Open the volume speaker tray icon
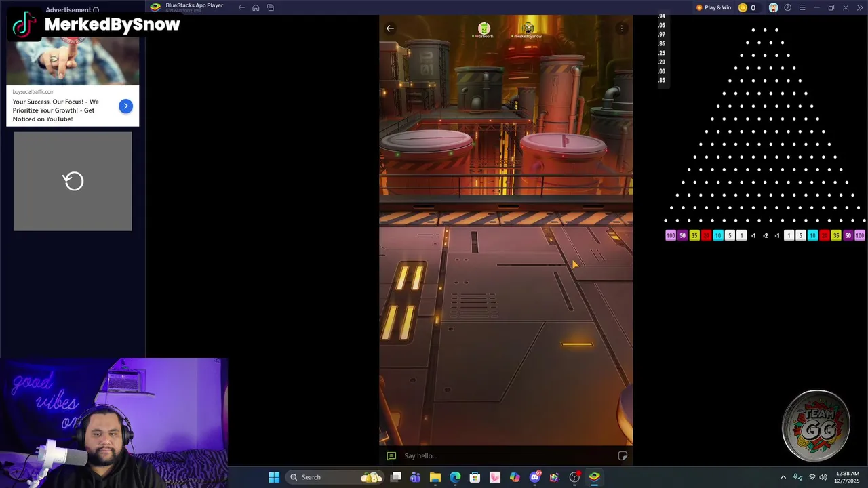 823,477
